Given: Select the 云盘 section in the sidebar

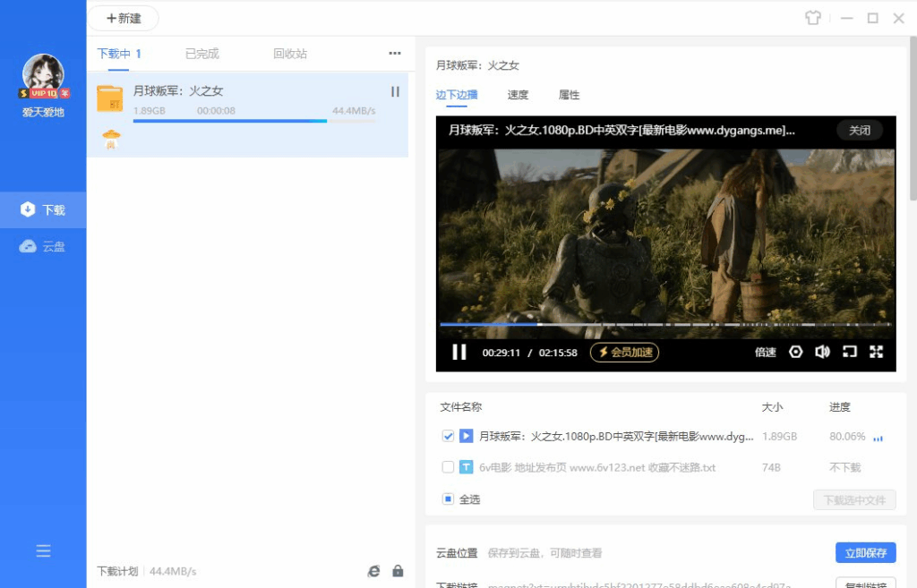Looking at the screenshot, I should point(43,245).
